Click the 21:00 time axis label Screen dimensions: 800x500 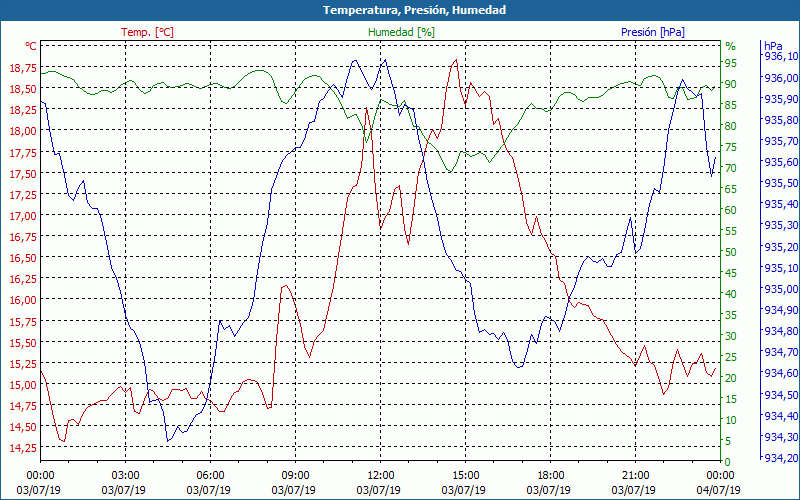635,476
